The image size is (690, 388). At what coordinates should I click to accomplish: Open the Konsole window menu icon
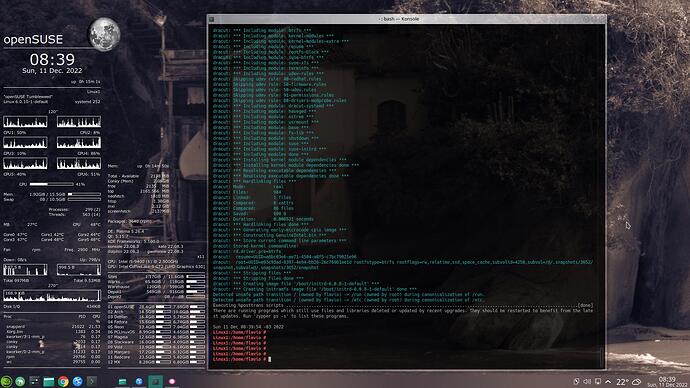coord(212,19)
